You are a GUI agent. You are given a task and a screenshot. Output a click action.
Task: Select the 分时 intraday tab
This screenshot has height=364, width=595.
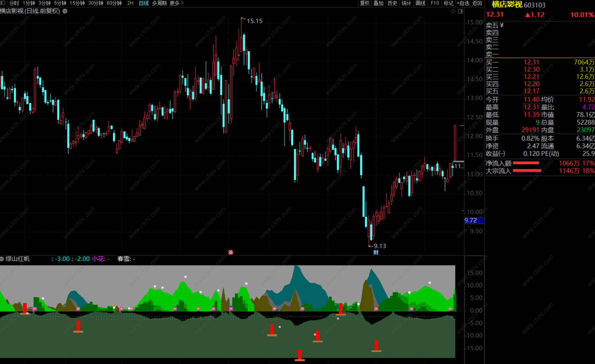point(14,3)
